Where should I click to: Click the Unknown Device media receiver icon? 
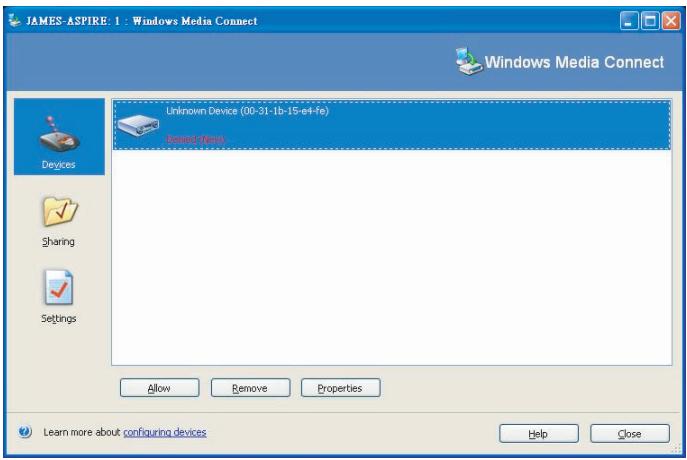click(x=138, y=126)
